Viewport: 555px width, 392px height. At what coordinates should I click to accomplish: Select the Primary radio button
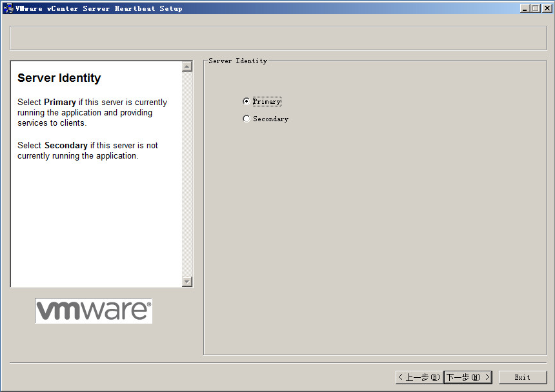247,101
